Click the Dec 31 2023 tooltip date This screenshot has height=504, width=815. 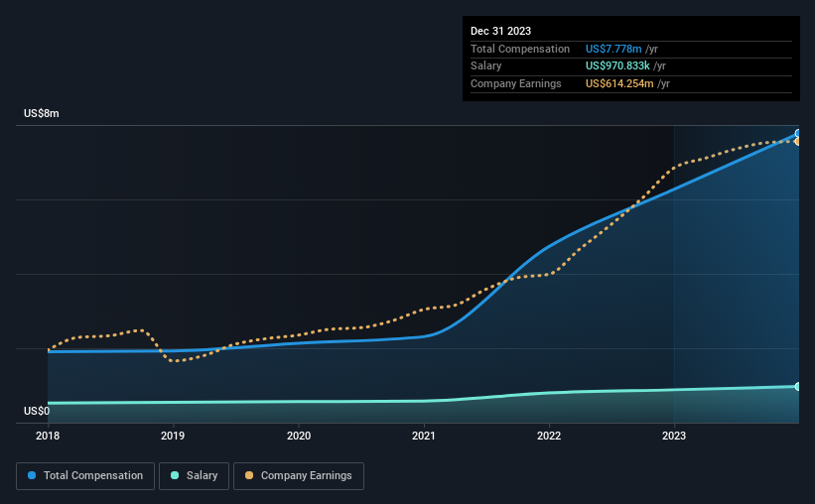500,31
